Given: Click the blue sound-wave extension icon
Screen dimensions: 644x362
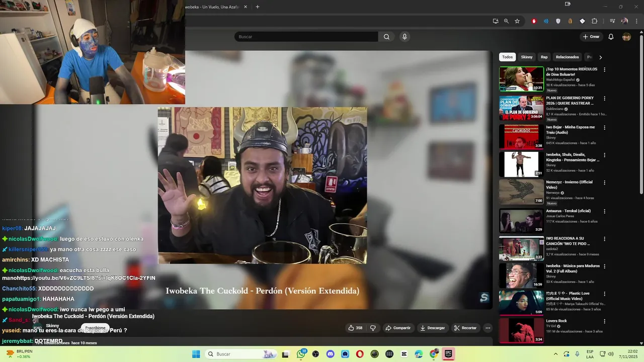Looking at the screenshot, I should (546, 21).
